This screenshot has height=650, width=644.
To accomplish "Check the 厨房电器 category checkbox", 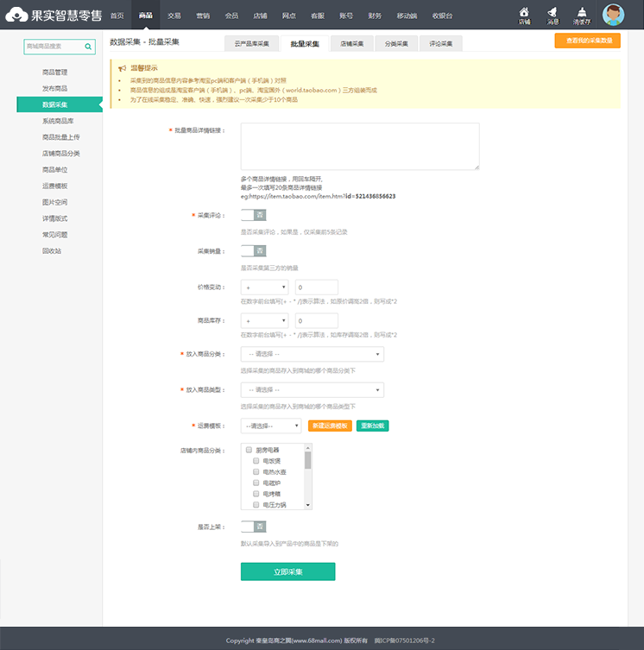I will 249,450.
